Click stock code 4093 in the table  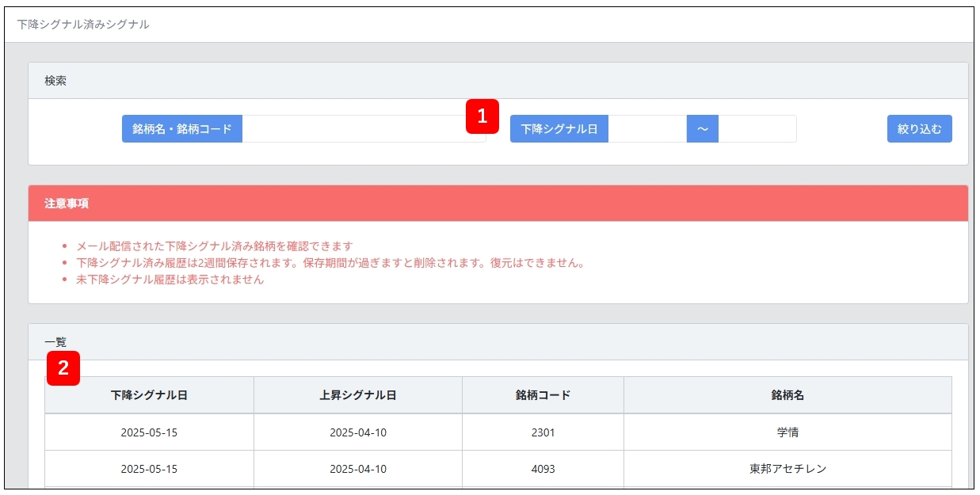pos(543,469)
